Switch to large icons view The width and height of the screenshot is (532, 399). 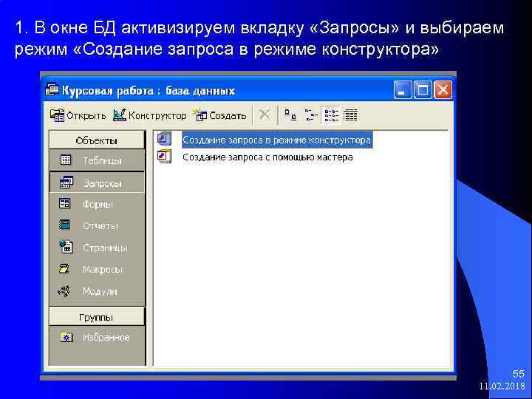290,115
